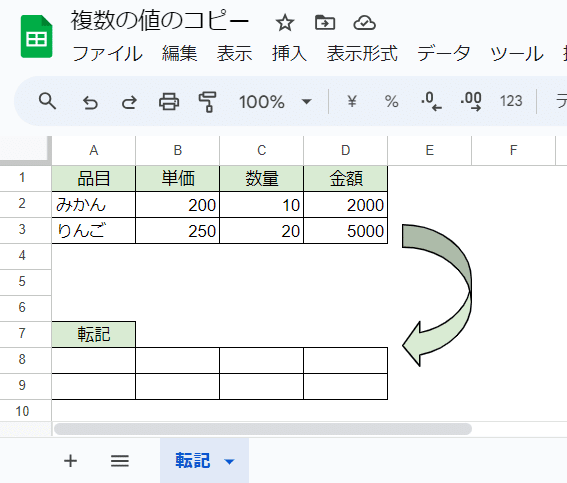Select the cell containing 金額

pos(345,179)
